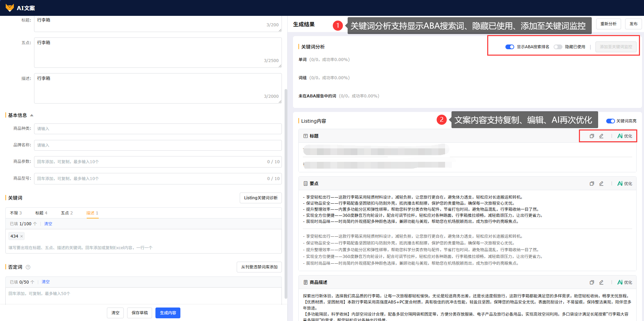Copy the 要点 section content
Viewport: 644px width, 321px height.
point(591,184)
